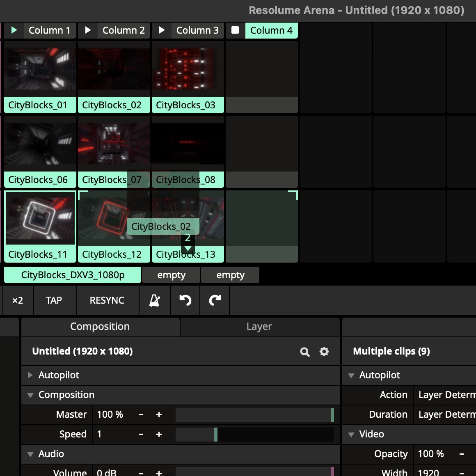Switch to the Layer tab
Screen dimensions: 476x476
(x=259, y=326)
